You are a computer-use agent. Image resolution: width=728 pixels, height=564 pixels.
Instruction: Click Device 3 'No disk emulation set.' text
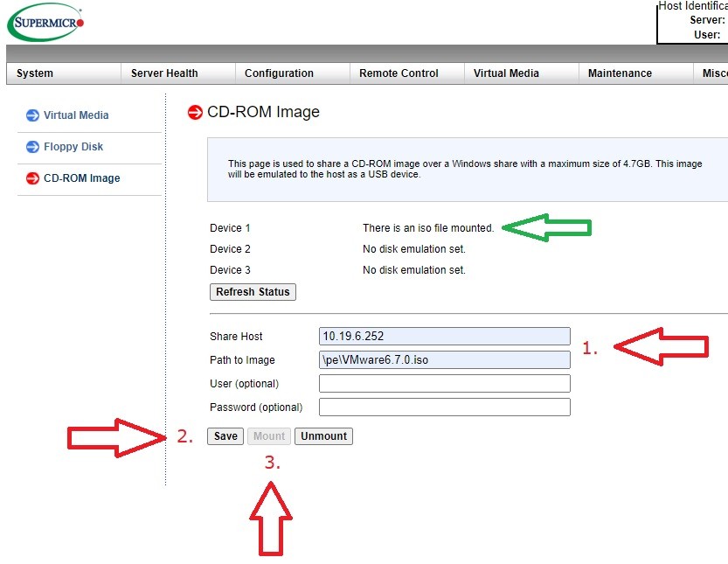pyautogui.click(x=413, y=270)
